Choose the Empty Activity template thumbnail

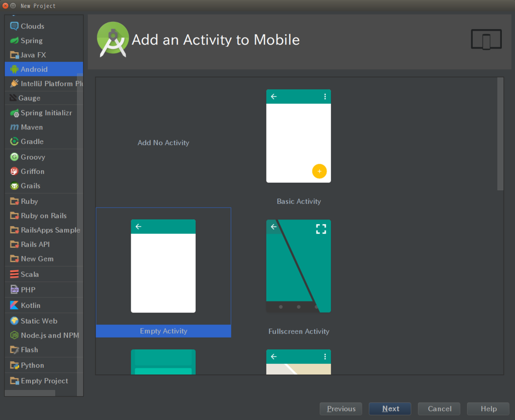(x=163, y=266)
